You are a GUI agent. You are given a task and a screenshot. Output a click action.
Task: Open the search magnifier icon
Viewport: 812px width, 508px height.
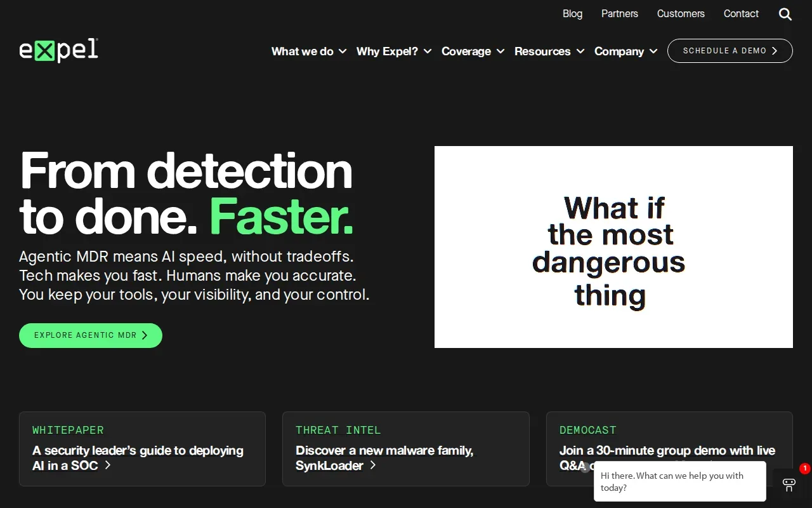785,14
